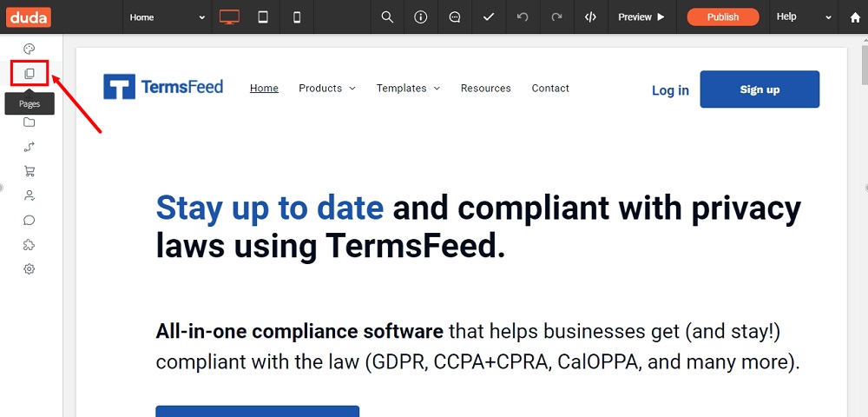Click the Log in link
The height and width of the screenshot is (417, 868).
(670, 90)
